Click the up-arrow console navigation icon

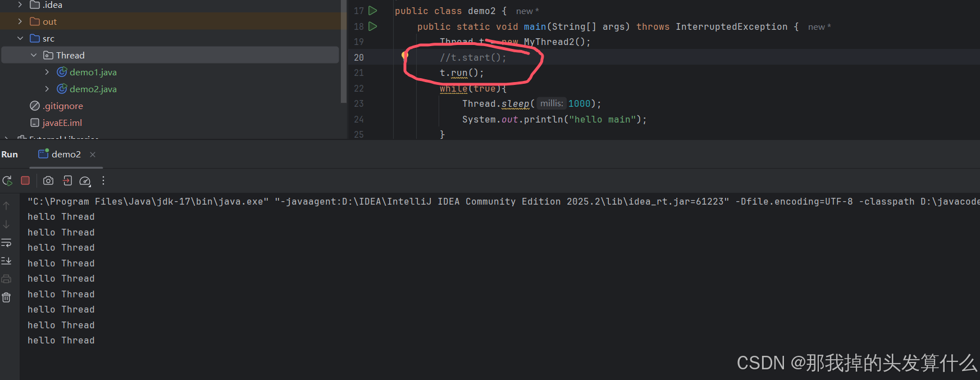pyautogui.click(x=6, y=206)
